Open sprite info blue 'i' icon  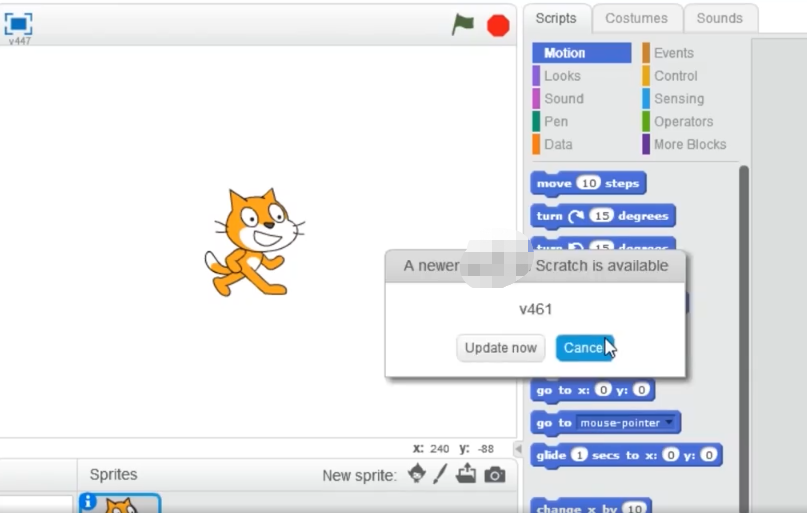pyautogui.click(x=87, y=501)
